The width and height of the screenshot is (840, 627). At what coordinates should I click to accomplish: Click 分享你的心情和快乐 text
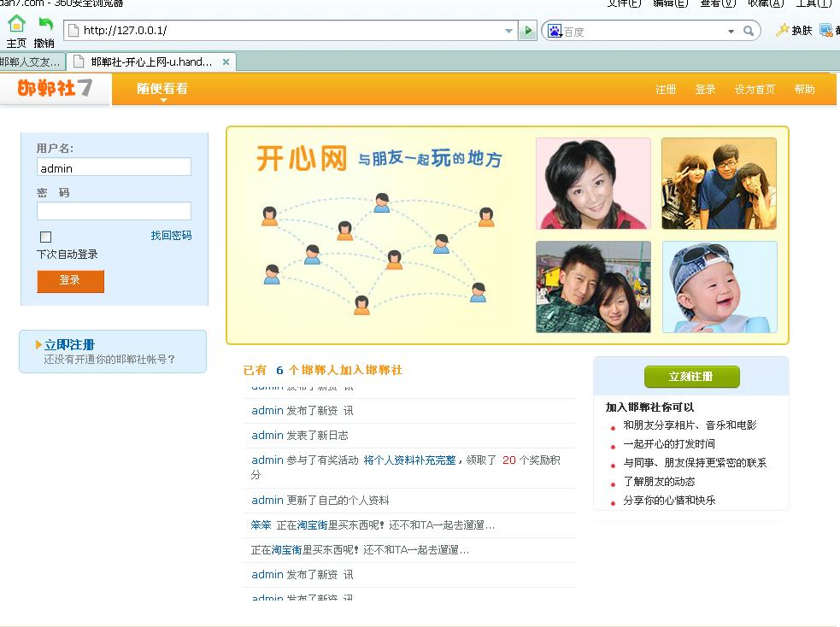669,500
